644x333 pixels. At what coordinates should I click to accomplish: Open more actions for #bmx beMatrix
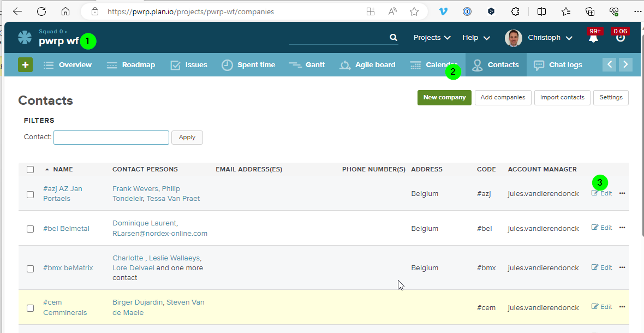pyautogui.click(x=622, y=267)
